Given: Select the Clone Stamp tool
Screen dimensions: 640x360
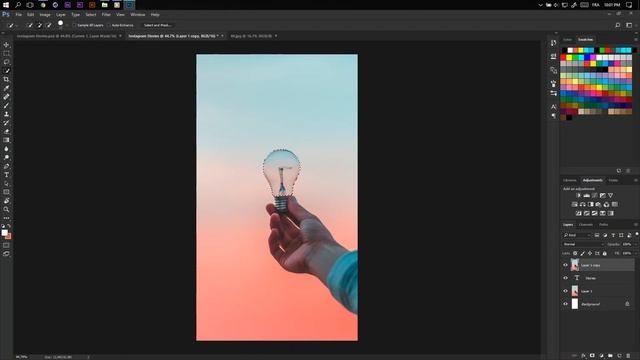Looking at the screenshot, I should [6, 114].
